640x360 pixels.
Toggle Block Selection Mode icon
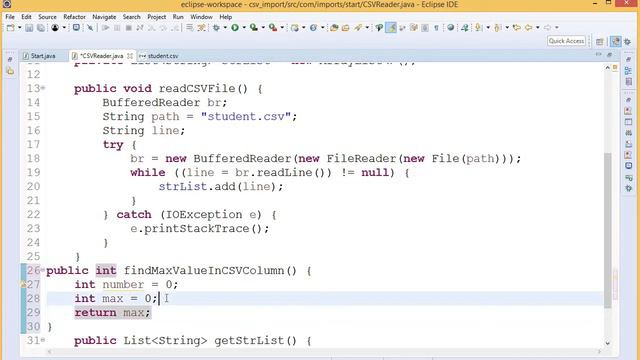click(x=425, y=27)
